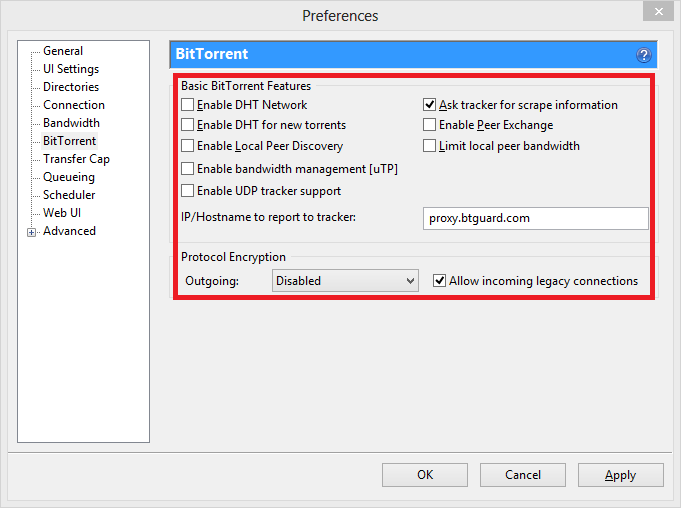Enable Local Peer Discovery option
Screen dimensions: 681x508
tap(188, 146)
